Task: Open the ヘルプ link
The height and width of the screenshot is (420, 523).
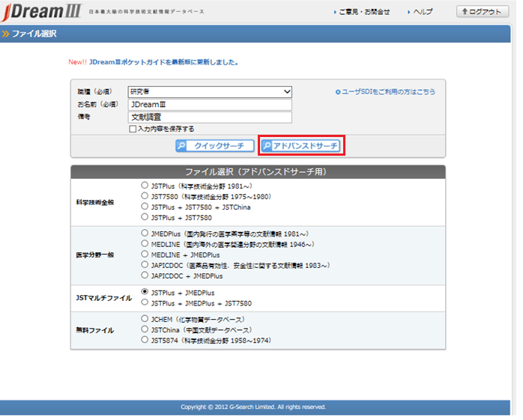Action: coord(424,12)
